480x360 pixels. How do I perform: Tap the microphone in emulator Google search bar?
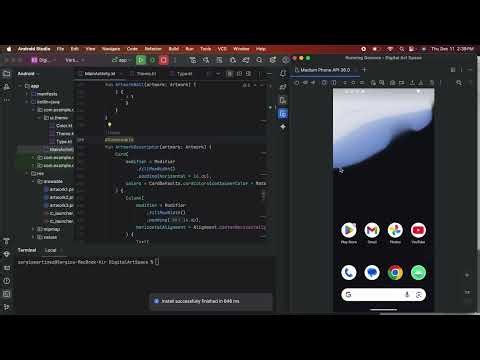407,295
